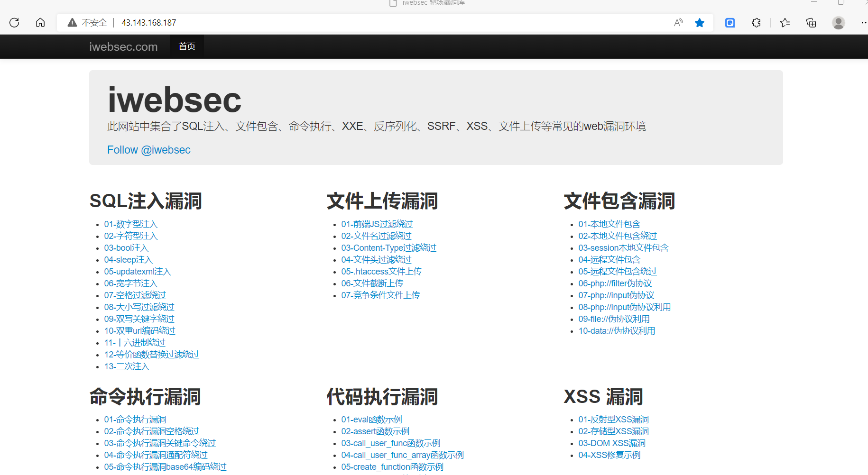The width and height of the screenshot is (868, 475).
Task: Open 05-命令执行漏洞base64编码绕过 lesson
Action: click(x=166, y=467)
